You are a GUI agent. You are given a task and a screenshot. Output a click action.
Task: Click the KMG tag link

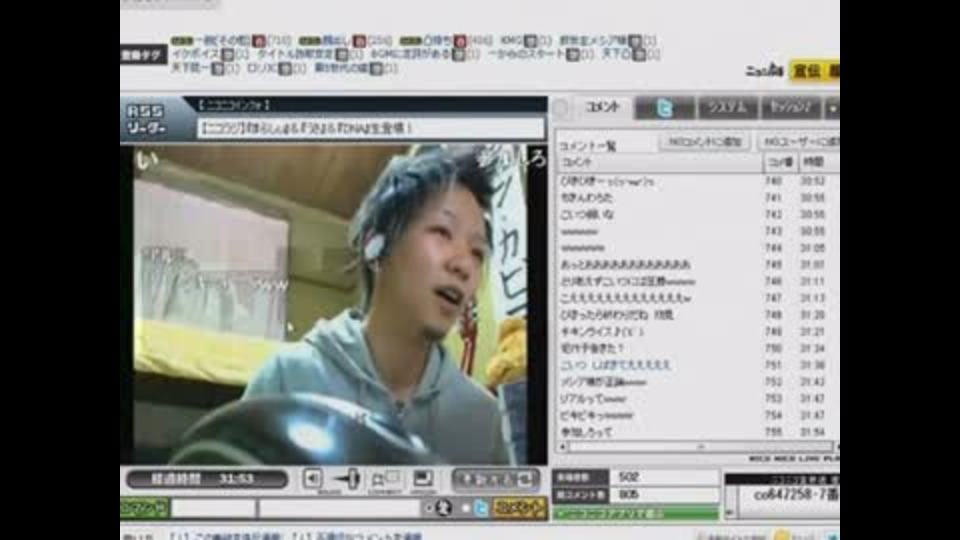pyautogui.click(x=511, y=40)
